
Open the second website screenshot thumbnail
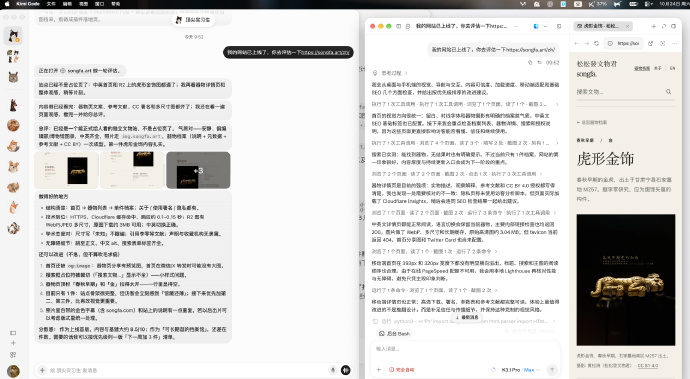(132, 170)
